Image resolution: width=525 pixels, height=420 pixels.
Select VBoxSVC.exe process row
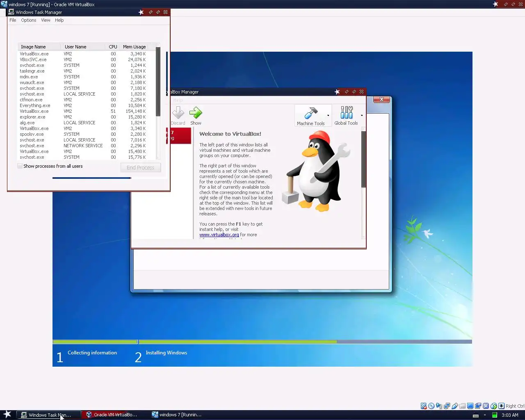86,59
